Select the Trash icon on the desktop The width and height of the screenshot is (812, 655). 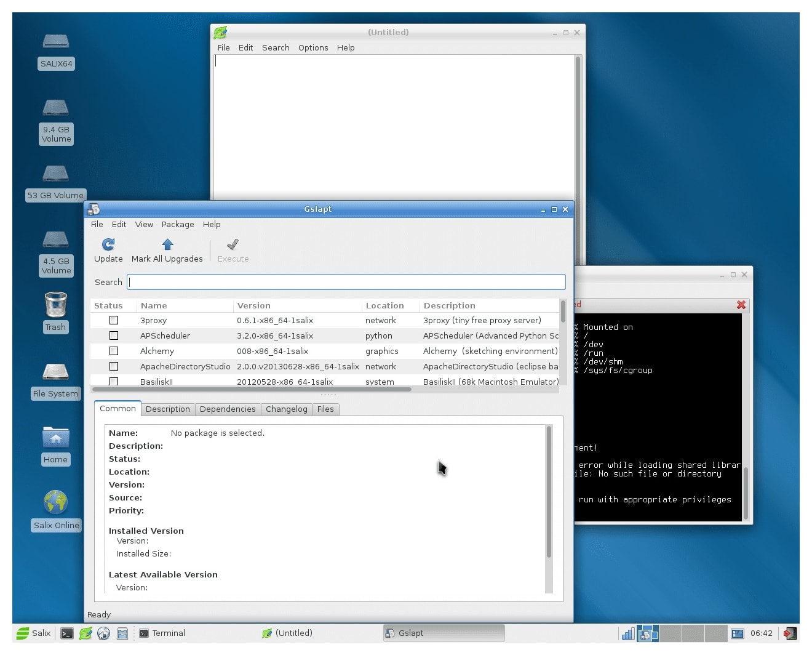tap(56, 305)
